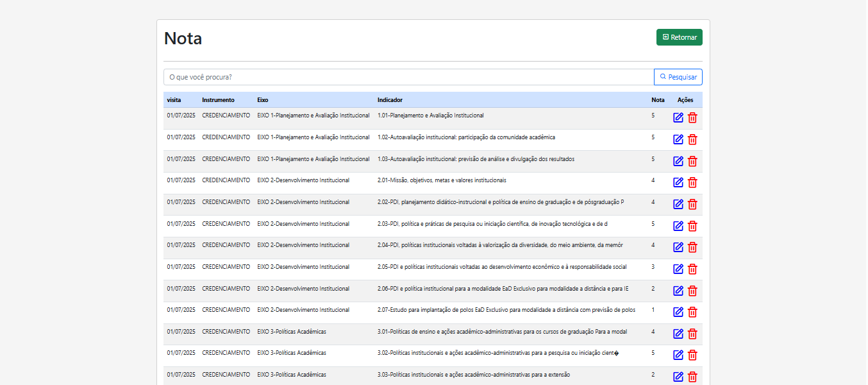Edit the 3.03 extensão indicator row

pyautogui.click(x=678, y=377)
